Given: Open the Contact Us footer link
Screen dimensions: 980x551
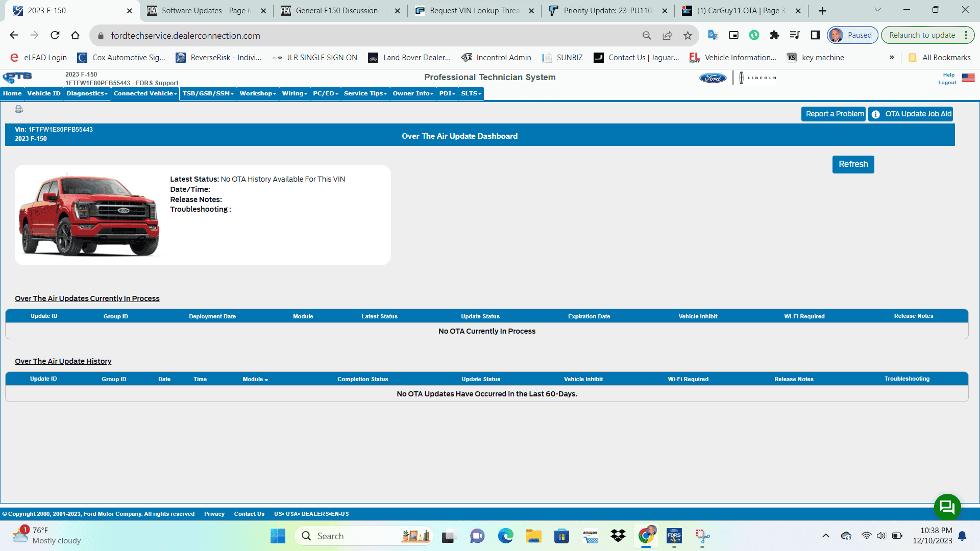Looking at the screenshot, I should (249, 514).
